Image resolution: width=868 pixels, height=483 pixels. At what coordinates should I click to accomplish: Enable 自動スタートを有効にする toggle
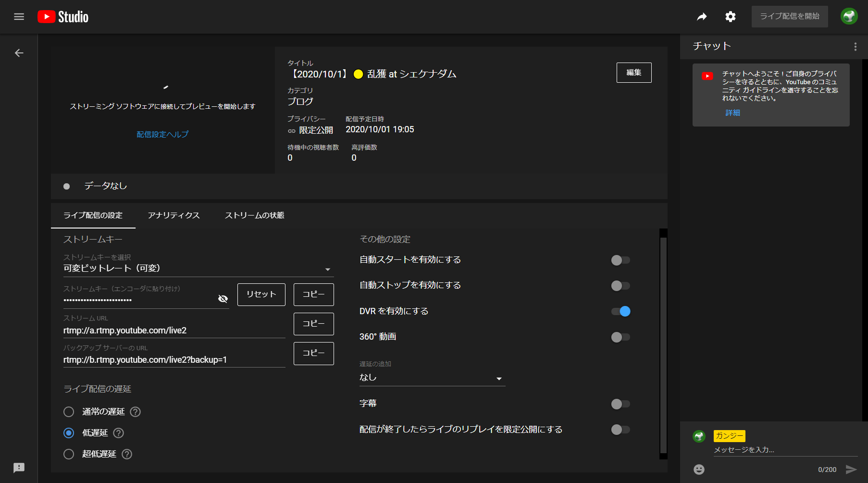(620, 260)
